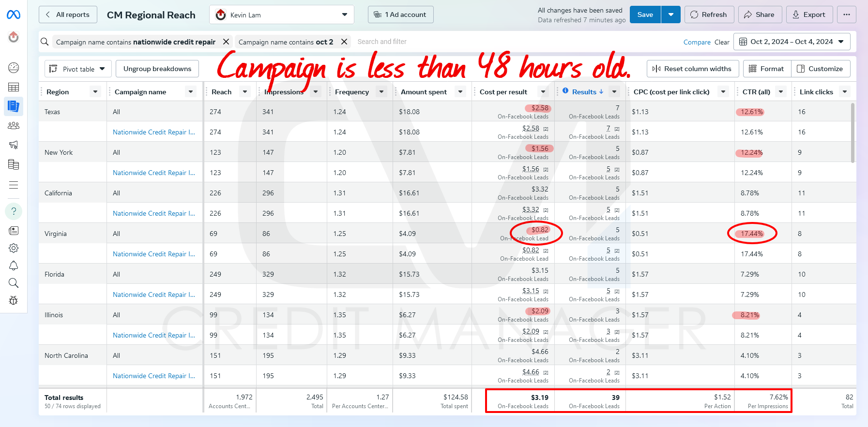Viewport: 868px width, 427px height.
Task: Open Notifications bell in left sidebar
Action: [14, 265]
